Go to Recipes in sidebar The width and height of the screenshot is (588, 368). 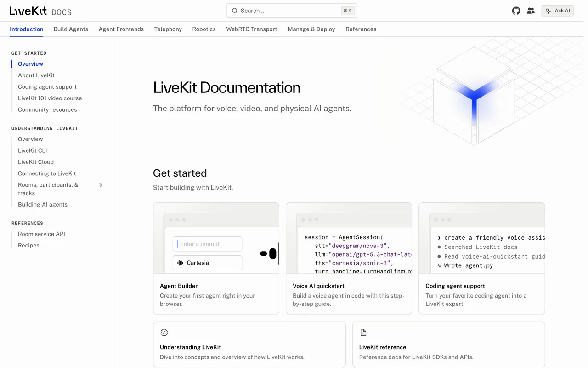(28, 246)
